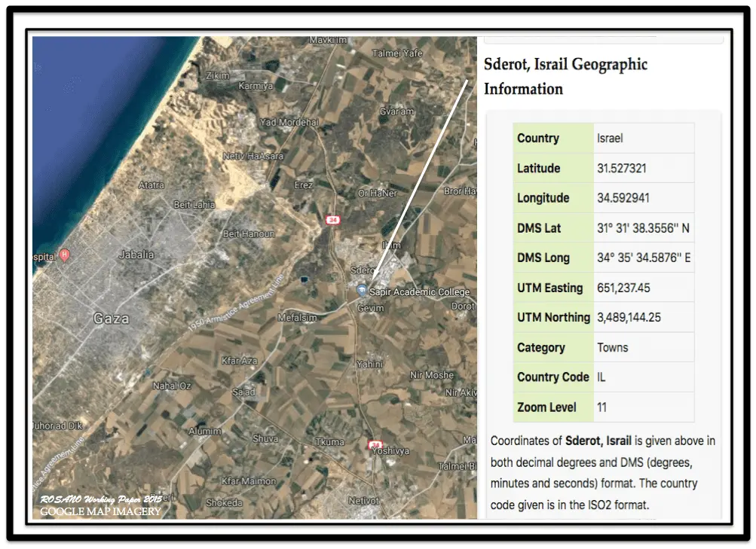Click the Gaza city label on map

[x=111, y=319]
